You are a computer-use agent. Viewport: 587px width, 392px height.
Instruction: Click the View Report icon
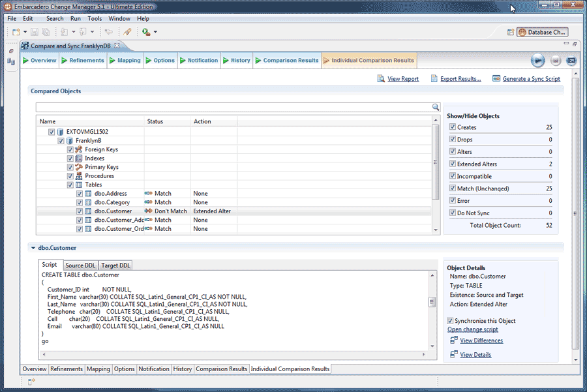tap(381, 79)
